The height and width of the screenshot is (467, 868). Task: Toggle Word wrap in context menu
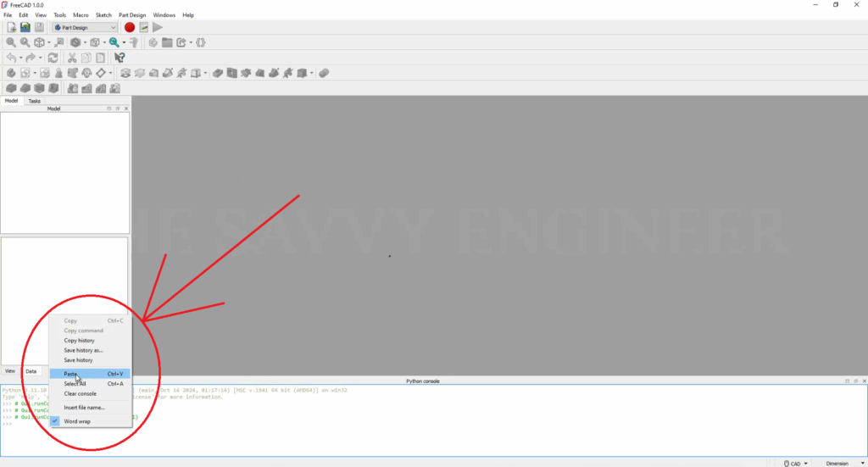coord(77,421)
